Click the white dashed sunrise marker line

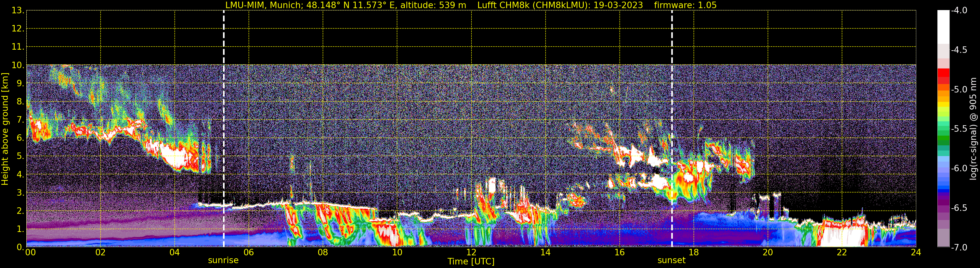224,129
